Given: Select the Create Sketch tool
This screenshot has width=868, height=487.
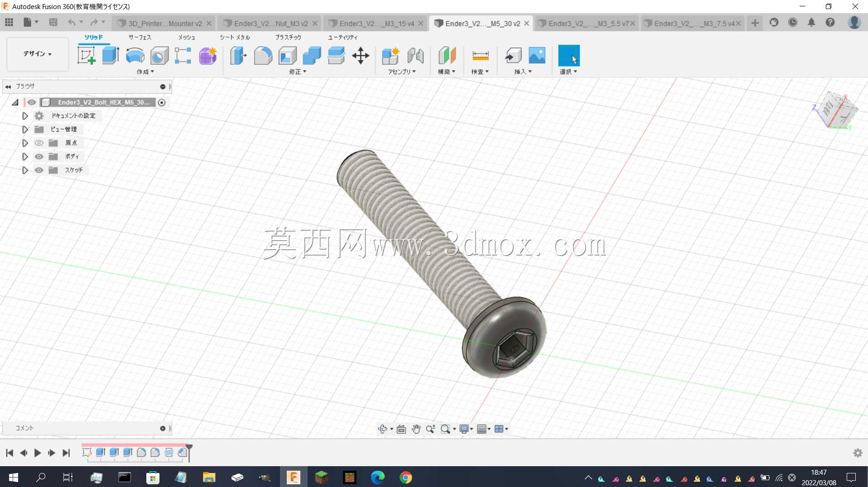Looking at the screenshot, I should pyautogui.click(x=86, y=56).
